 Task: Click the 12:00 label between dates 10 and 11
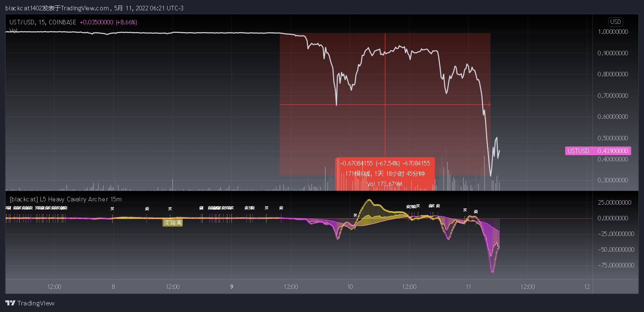(x=409, y=286)
